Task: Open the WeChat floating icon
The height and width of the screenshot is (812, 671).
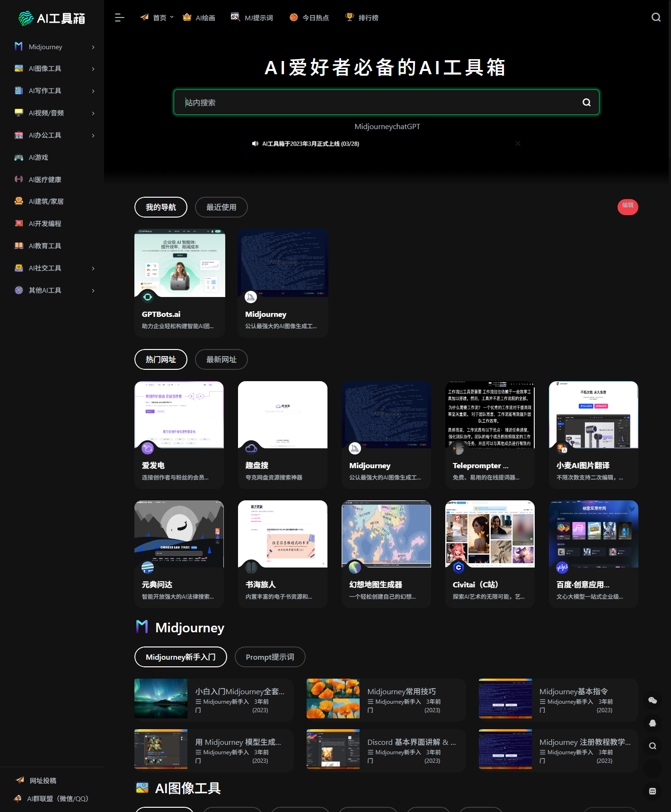Action: coord(653,700)
